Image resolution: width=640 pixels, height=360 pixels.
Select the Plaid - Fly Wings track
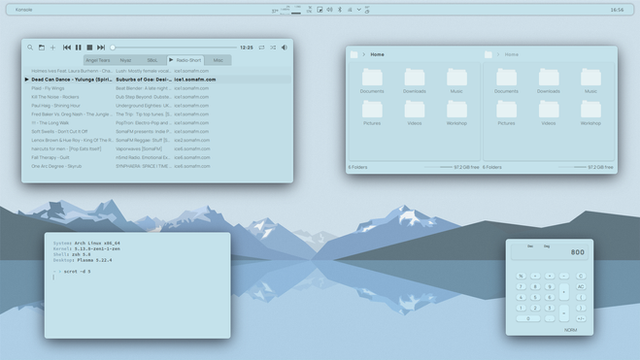tap(48, 88)
